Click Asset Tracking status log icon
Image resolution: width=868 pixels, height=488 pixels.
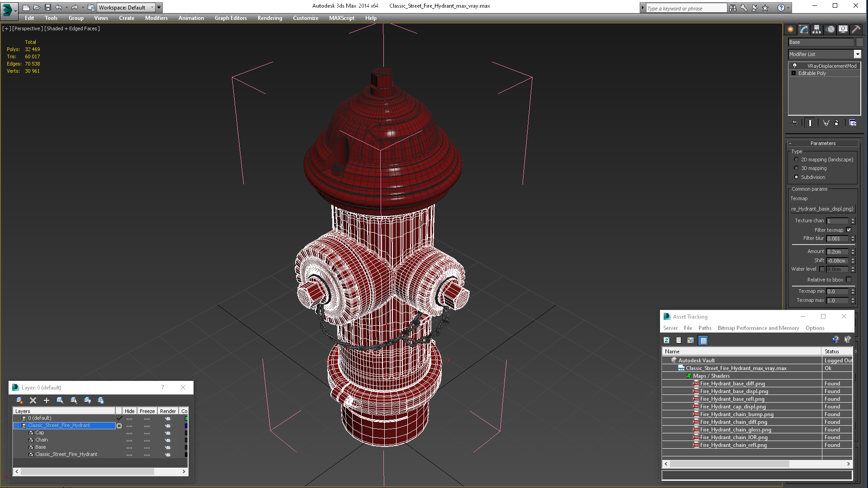click(679, 340)
